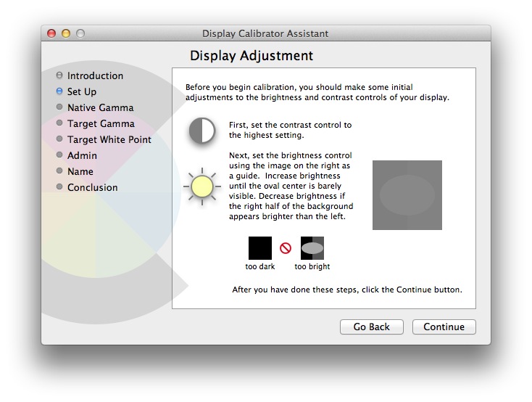Minimize window with the yellow button
The image size is (532, 402).
click(66, 33)
